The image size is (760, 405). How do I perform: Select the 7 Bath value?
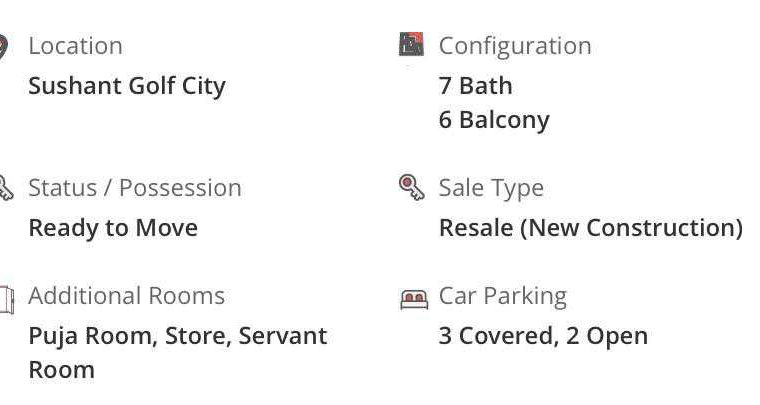[x=475, y=86]
